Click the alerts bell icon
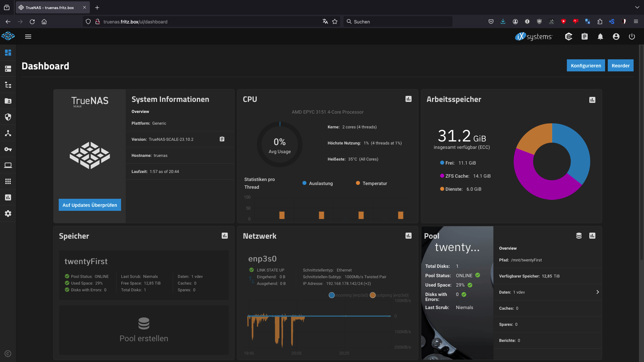644x362 pixels. [600, 37]
